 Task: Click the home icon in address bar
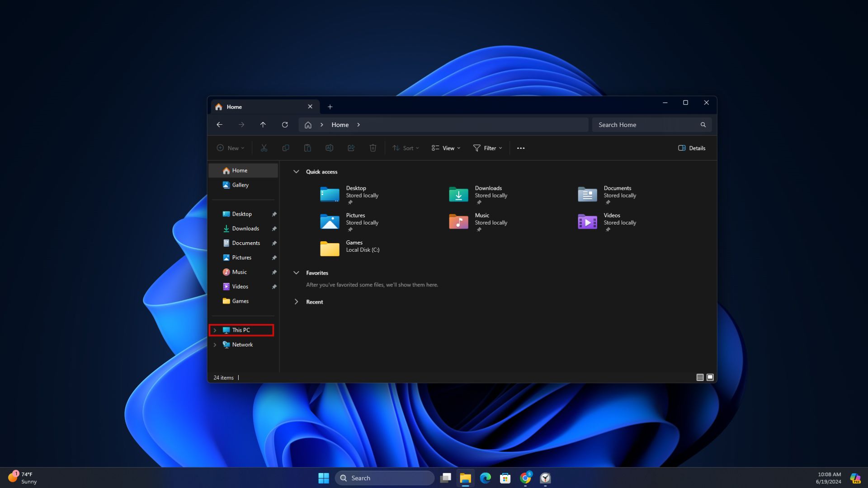tap(308, 125)
